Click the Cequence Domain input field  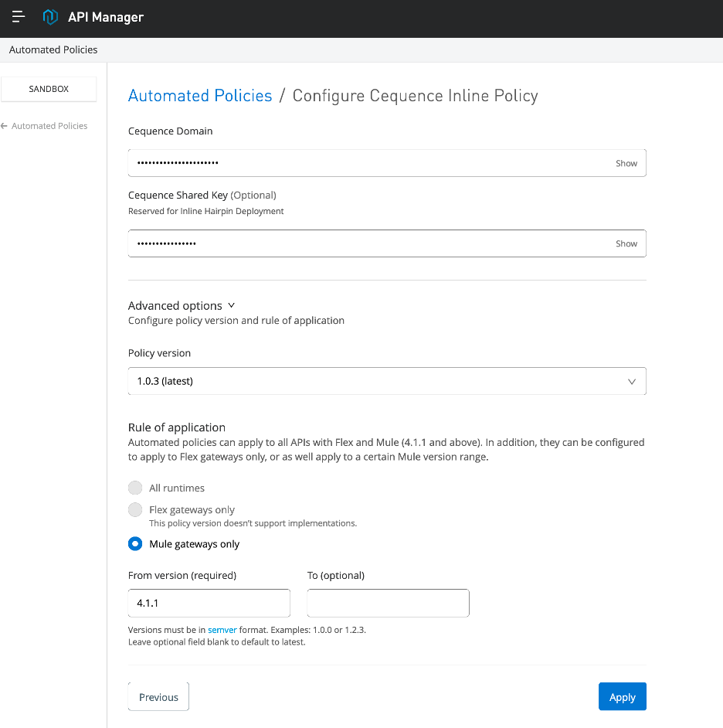click(387, 163)
